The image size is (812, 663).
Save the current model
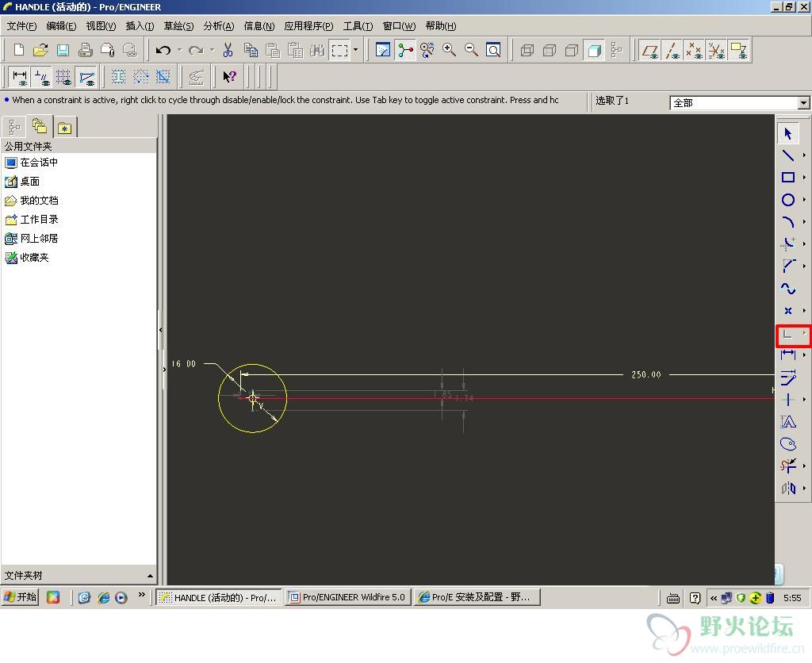point(63,50)
